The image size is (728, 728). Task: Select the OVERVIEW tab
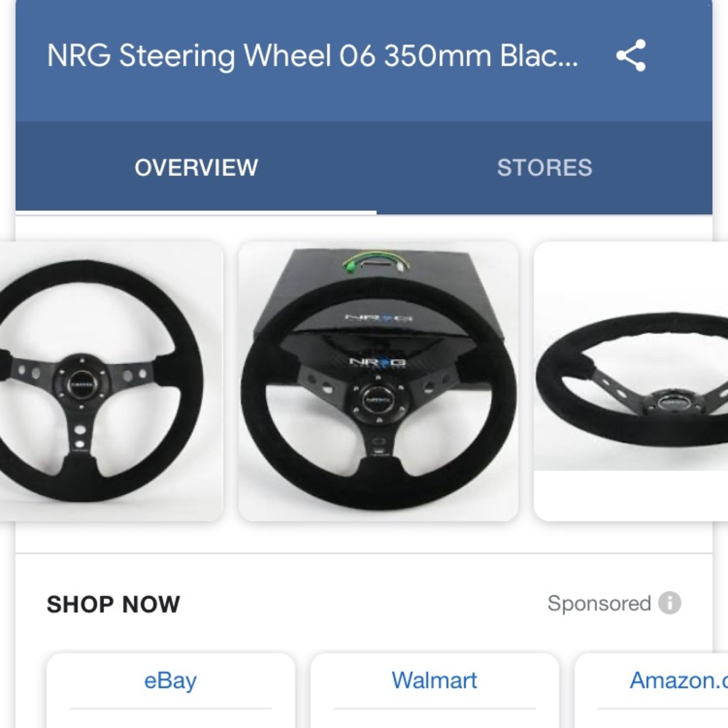[x=196, y=167]
